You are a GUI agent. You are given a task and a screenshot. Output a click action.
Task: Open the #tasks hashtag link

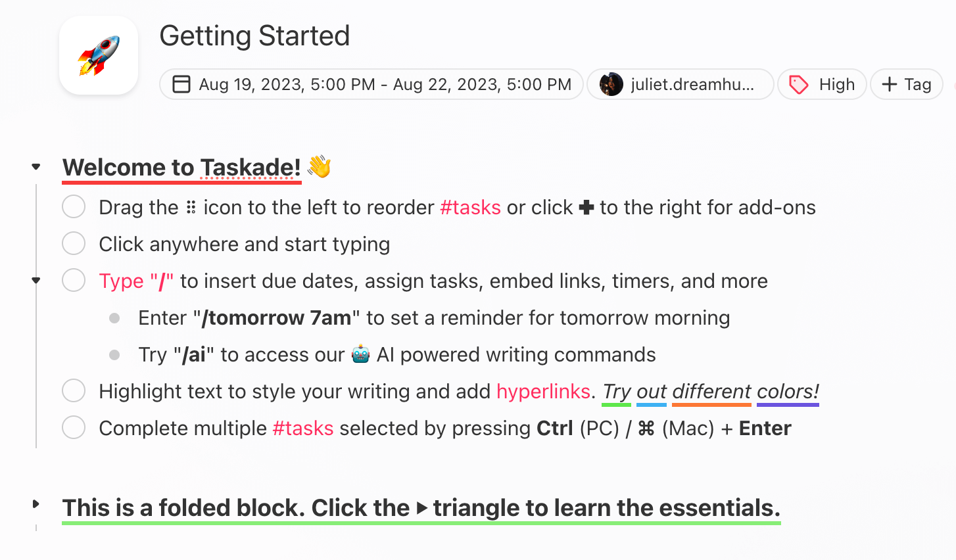(x=470, y=207)
